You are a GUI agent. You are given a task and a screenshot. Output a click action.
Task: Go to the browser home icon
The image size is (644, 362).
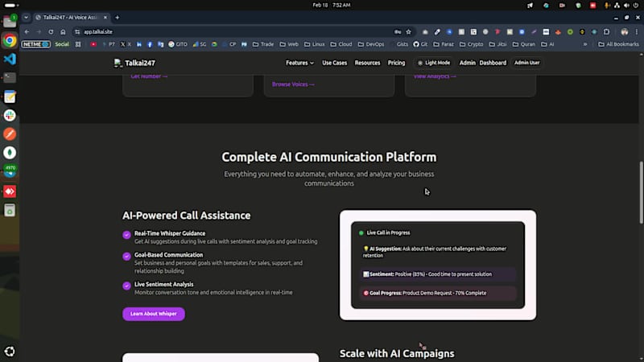click(63, 32)
